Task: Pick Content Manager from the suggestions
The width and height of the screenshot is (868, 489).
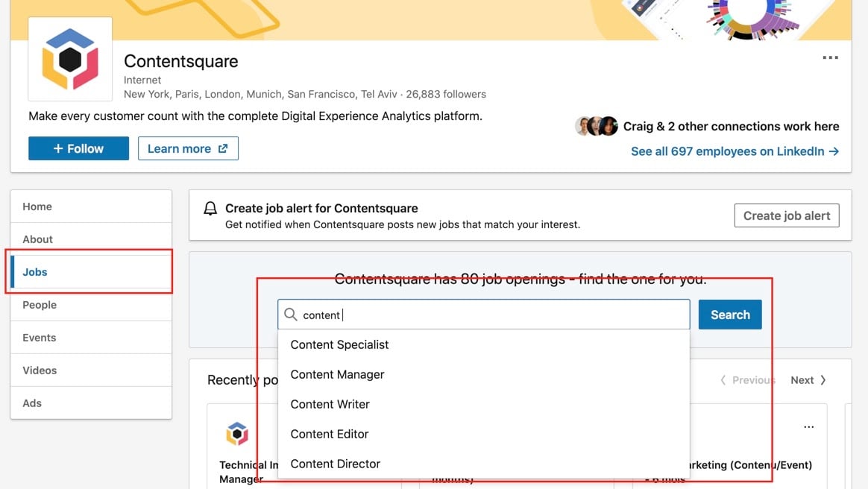Action: click(337, 374)
